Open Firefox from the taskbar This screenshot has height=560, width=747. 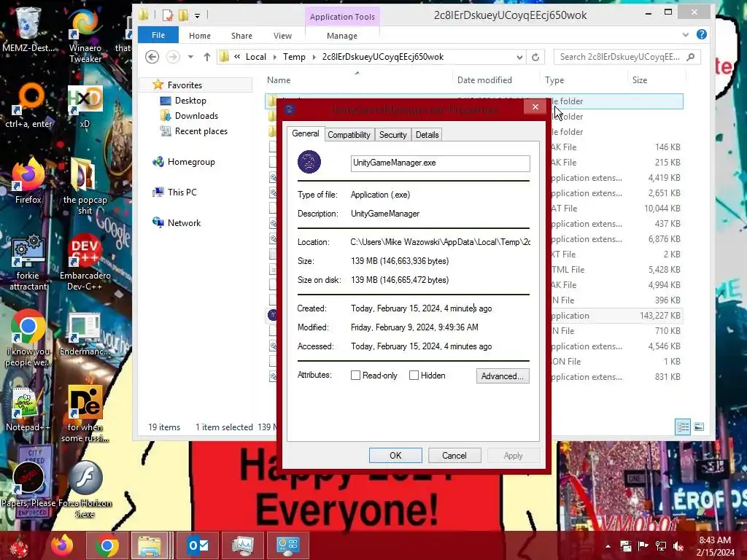[x=62, y=545]
